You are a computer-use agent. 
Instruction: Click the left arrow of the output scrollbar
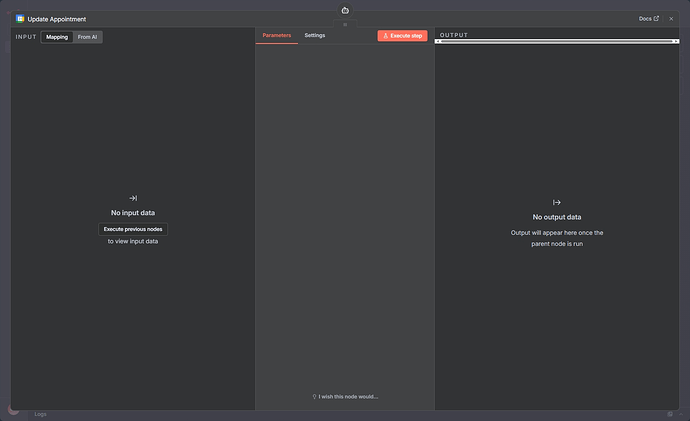pos(438,41)
